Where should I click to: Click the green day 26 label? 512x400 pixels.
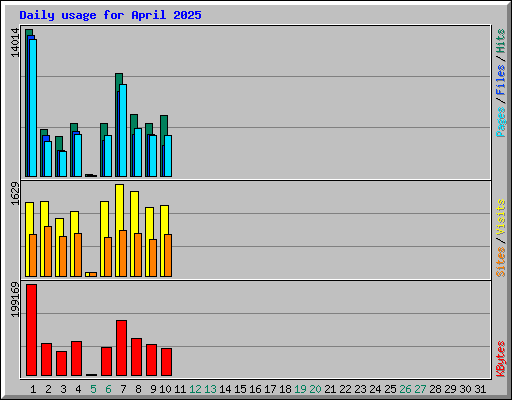tap(405, 389)
